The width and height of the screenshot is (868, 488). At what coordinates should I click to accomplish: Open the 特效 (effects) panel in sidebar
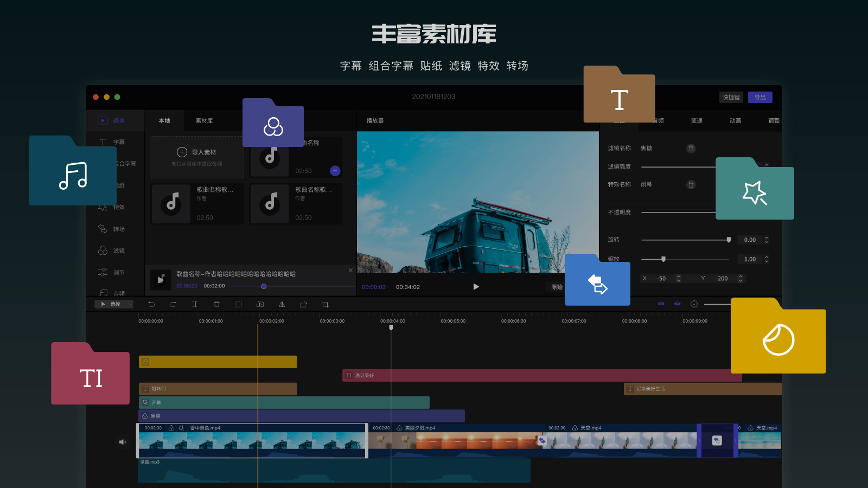(x=115, y=207)
